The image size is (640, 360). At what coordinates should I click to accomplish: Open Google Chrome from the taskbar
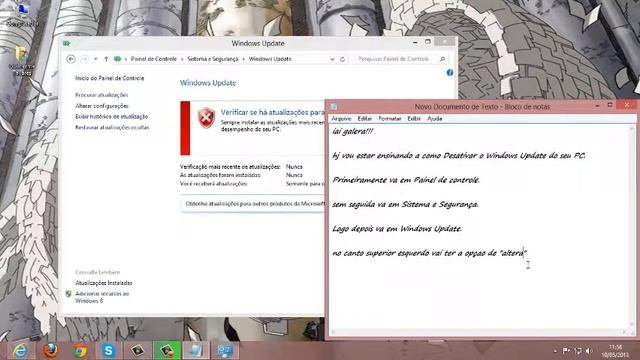(80, 351)
